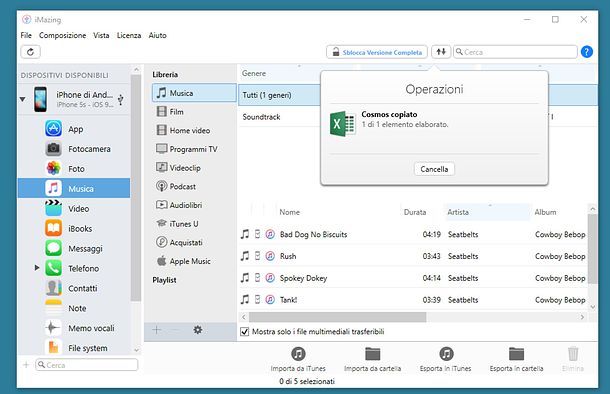Collapse the iPhone device tree arrow
This screenshot has height=394, width=610.
click(x=23, y=99)
